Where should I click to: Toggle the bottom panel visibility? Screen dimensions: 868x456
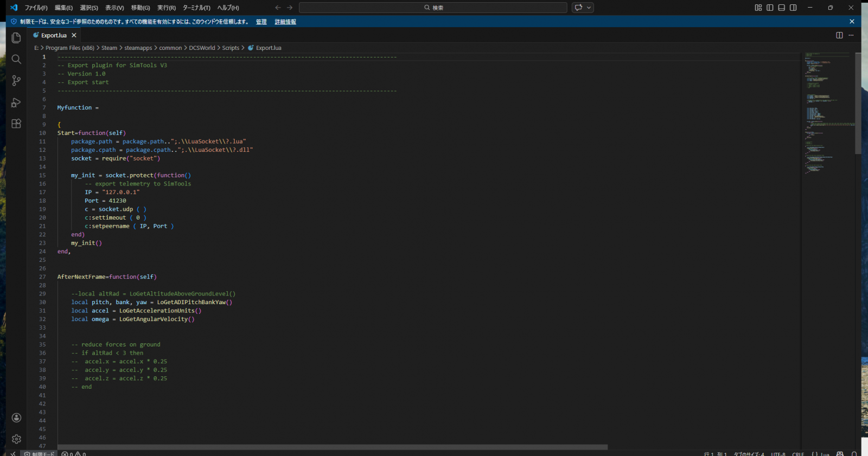(x=781, y=8)
